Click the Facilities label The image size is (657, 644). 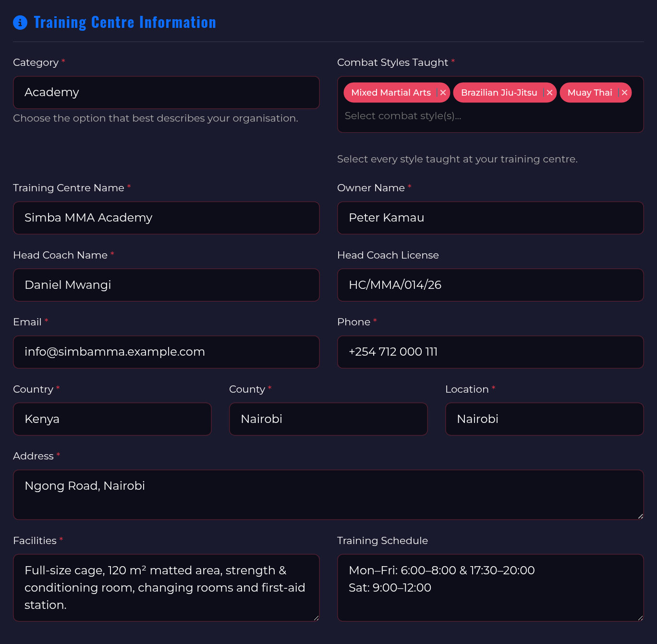coord(35,541)
